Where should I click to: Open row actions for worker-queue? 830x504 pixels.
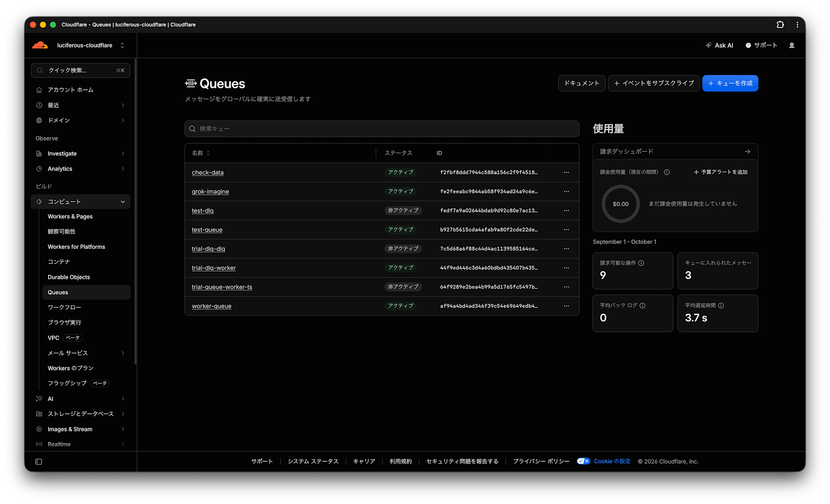566,306
